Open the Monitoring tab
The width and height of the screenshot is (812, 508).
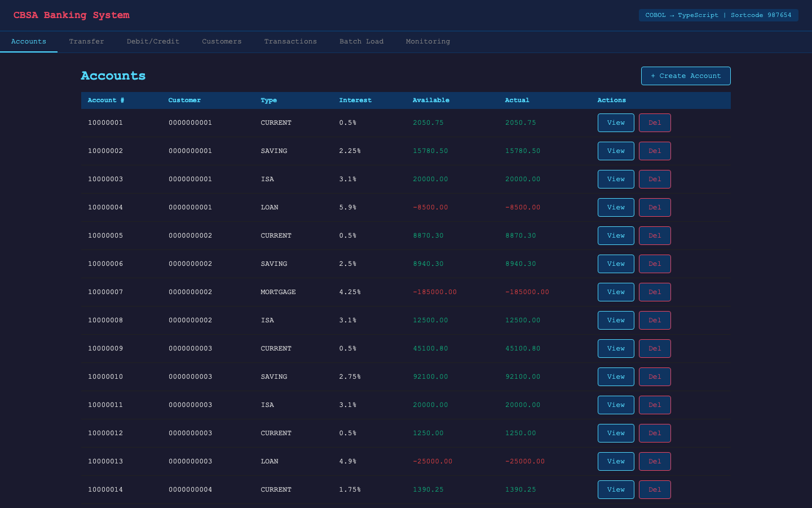click(427, 42)
